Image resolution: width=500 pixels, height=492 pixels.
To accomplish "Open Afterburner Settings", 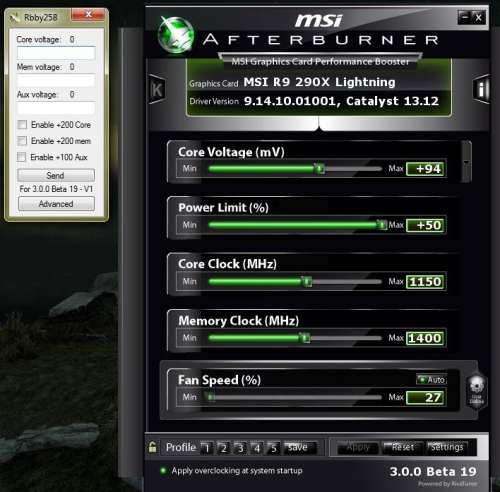I will point(447,447).
